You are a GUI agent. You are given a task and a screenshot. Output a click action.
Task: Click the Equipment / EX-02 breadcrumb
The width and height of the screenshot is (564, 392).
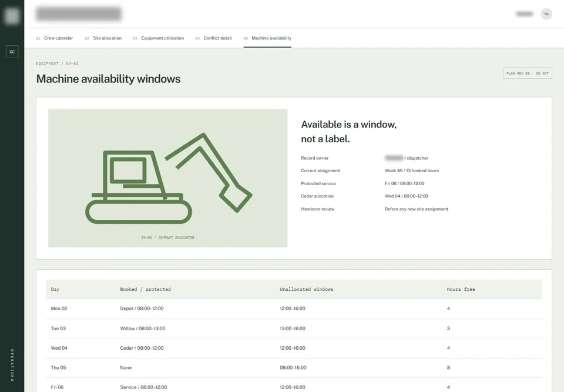[x=57, y=63]
